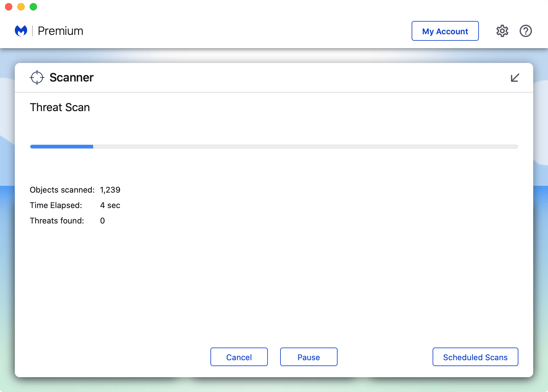
Task: Click the Threats found value 0
Action: click(102, 221)
